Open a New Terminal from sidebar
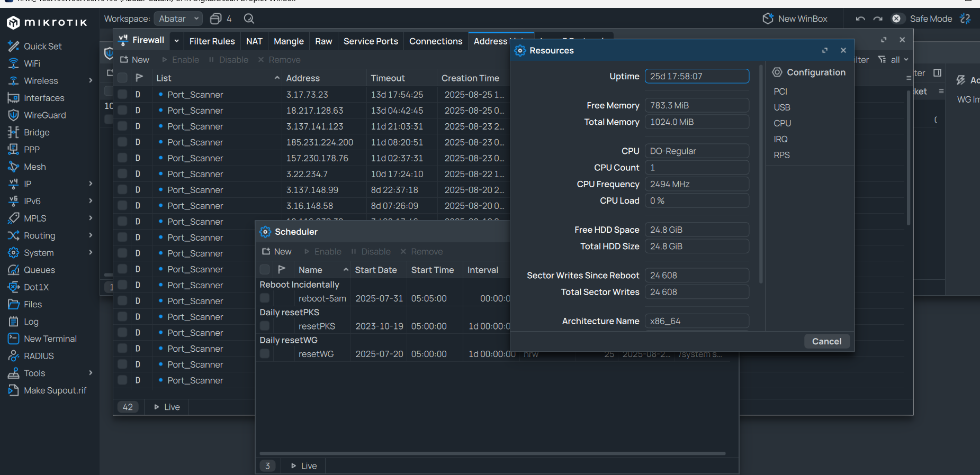The width and height of the screenshot is (980, 475). point(50,339)
